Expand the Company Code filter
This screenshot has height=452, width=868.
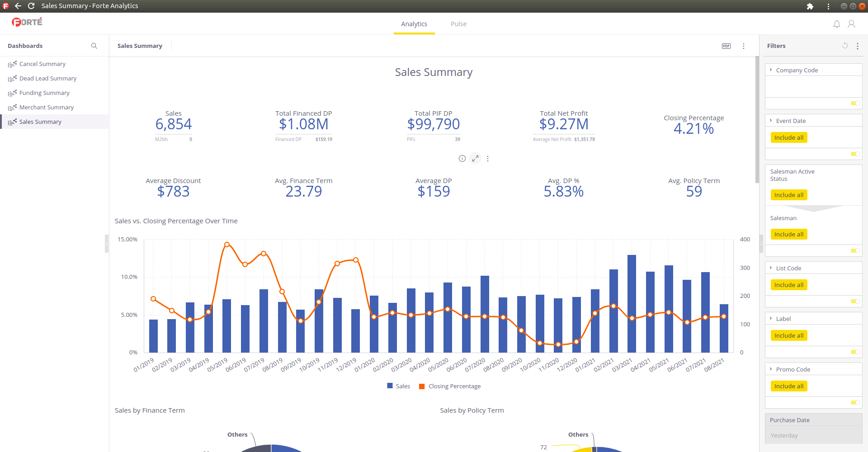tap(771, 70)
